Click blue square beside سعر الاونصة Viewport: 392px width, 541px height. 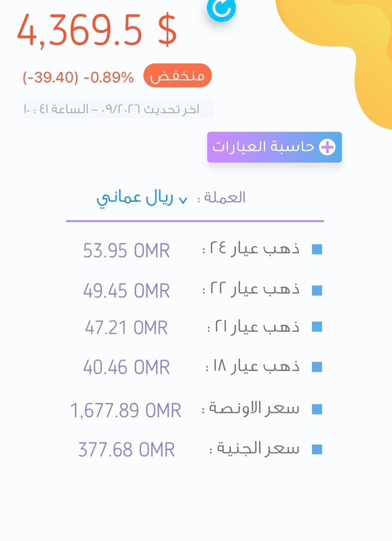click(x=317, y=409)
